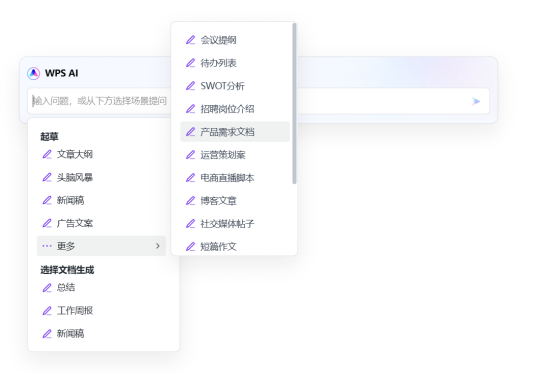
Task: Select 电商直播脚本 from the submenu
Action: coord(235,178)
